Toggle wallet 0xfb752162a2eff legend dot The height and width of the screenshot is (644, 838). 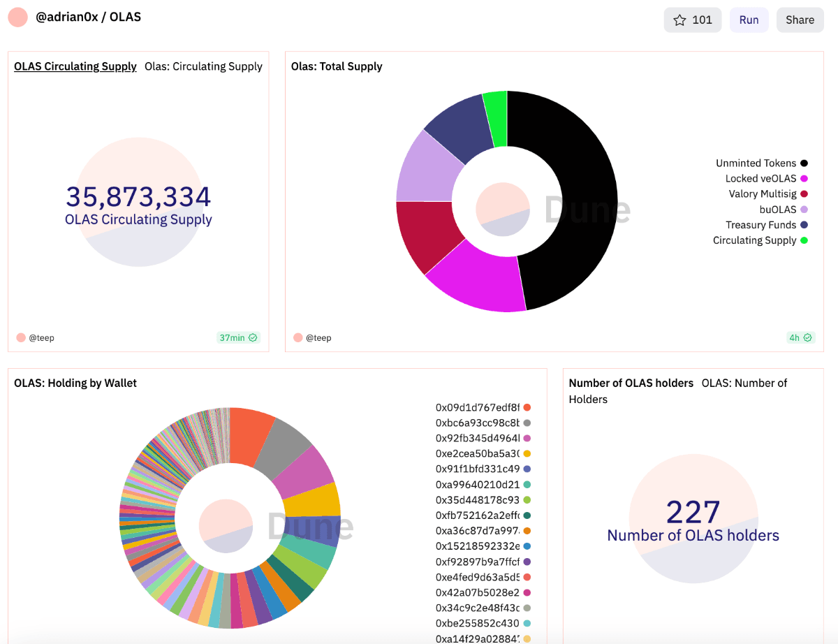[x=527, y=515]
